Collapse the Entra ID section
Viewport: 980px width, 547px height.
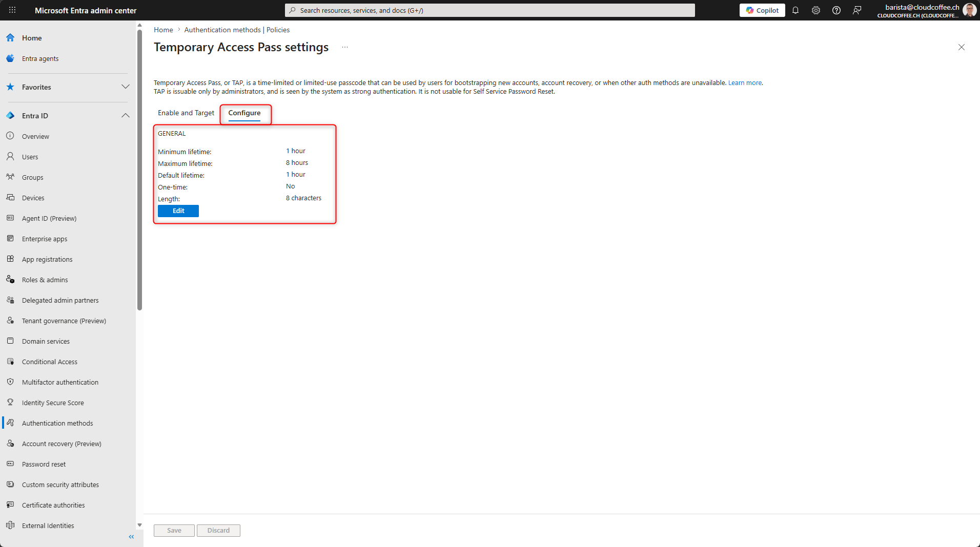125,116
